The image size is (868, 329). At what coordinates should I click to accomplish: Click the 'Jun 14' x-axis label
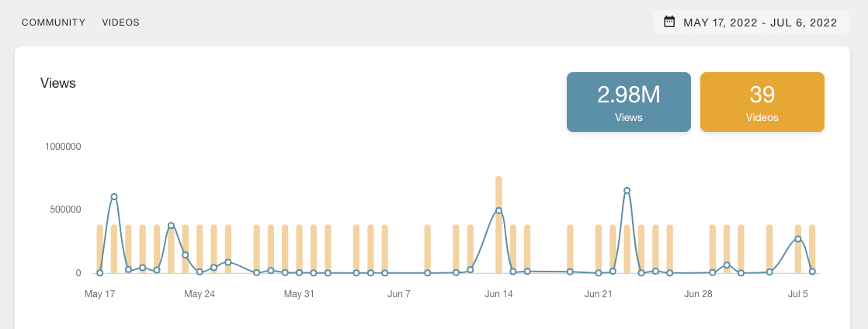(498, 294)
